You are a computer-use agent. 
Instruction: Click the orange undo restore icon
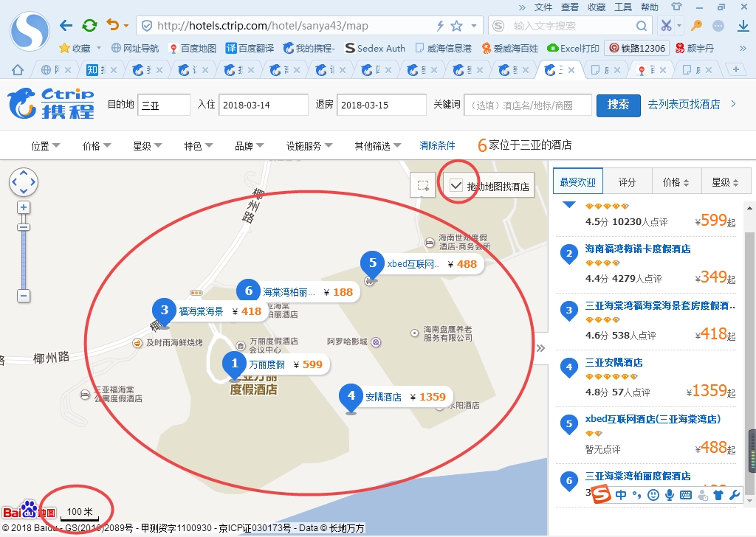pos(113,25)
